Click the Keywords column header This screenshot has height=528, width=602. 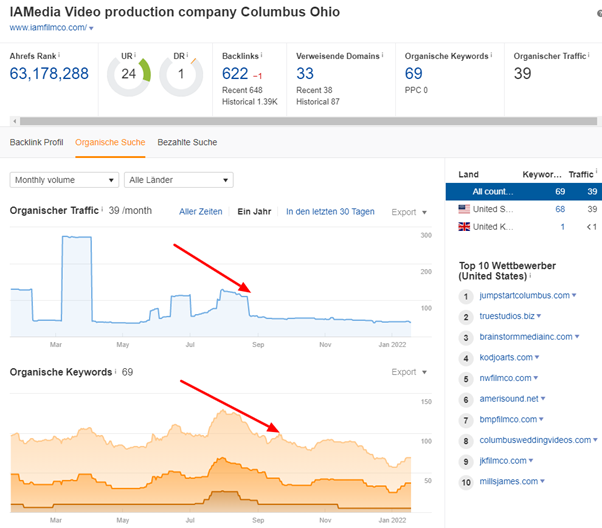[x=542, y=174]
